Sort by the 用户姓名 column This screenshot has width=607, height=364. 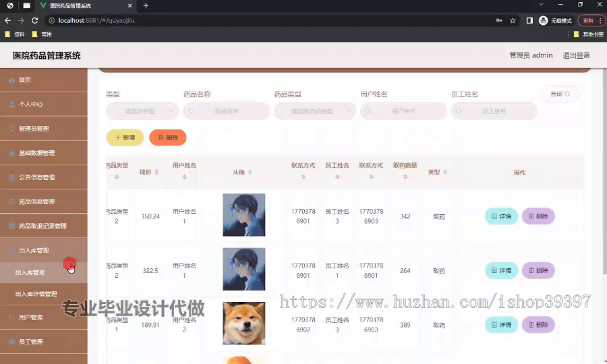[184, 177]
